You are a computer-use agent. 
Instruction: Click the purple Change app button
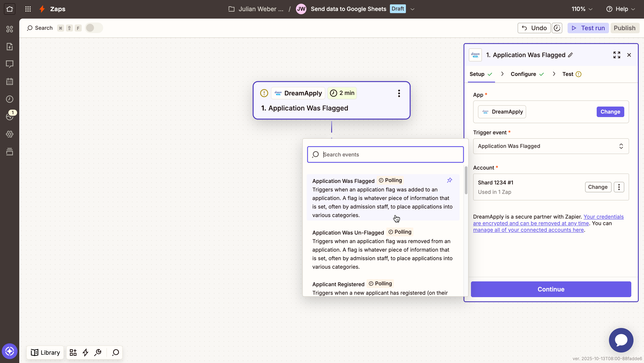(610, 112)
